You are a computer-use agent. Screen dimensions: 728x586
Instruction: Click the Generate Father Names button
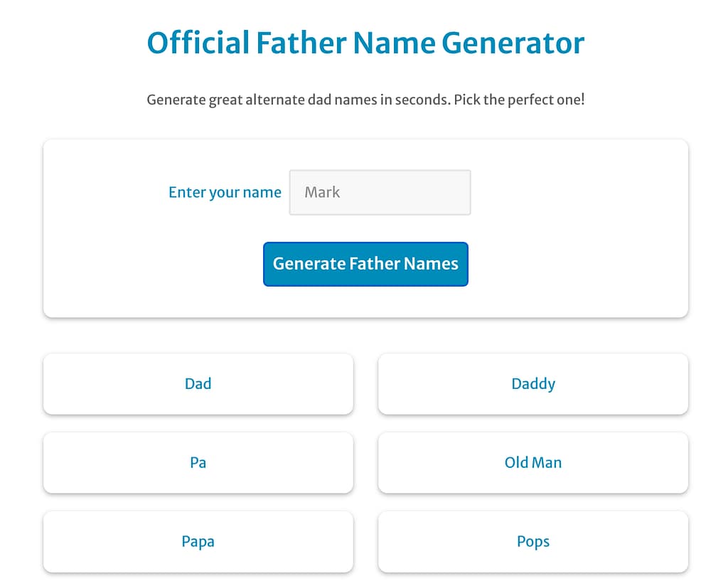coord(365,264)
